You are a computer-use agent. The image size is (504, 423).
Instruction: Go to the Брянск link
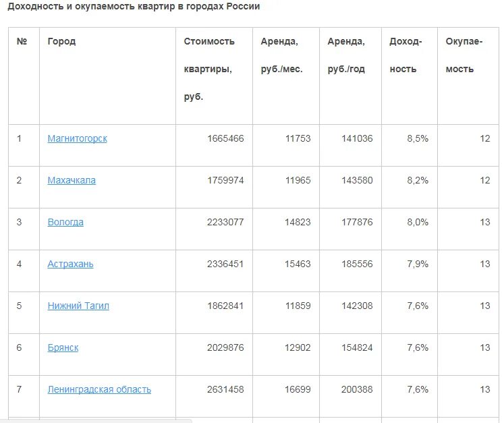click(63, 347)
